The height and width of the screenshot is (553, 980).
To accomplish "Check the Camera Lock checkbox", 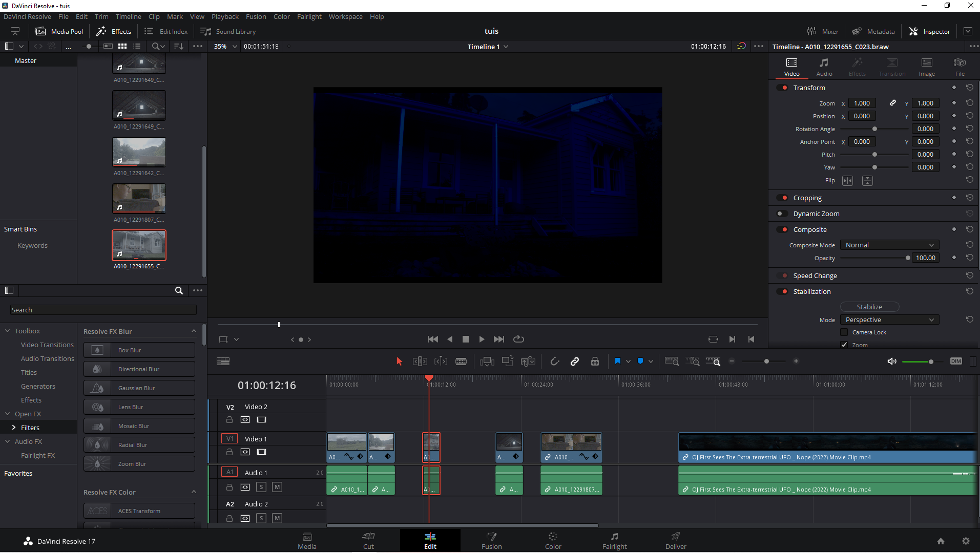I will pos(844,332).
